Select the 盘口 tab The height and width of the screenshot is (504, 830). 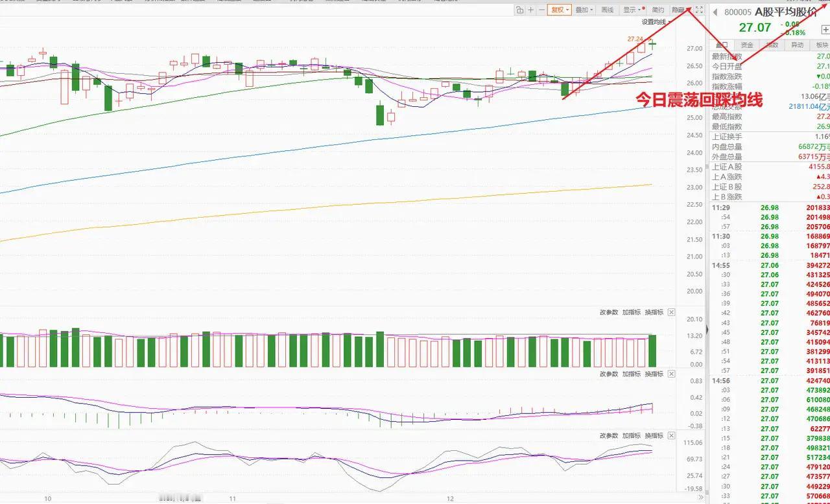pos(722,45)
